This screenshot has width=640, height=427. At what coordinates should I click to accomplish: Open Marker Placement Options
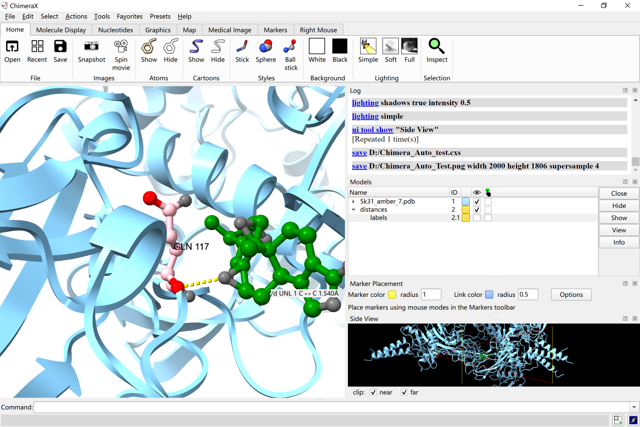(x=571, y=294)
